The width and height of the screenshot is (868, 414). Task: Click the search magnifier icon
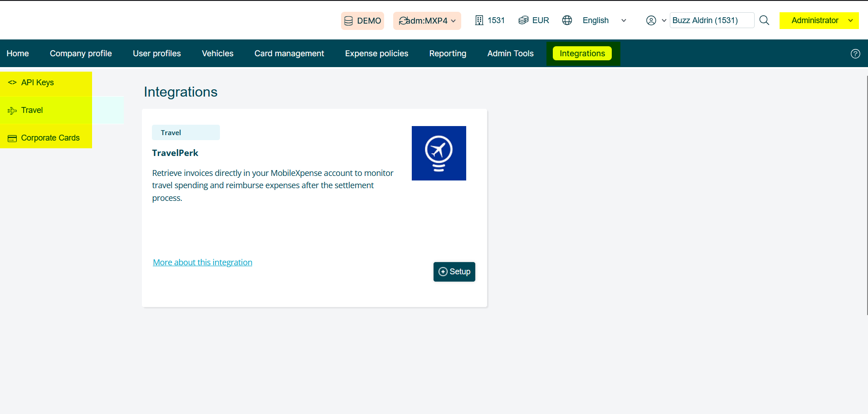click(764, 20)
